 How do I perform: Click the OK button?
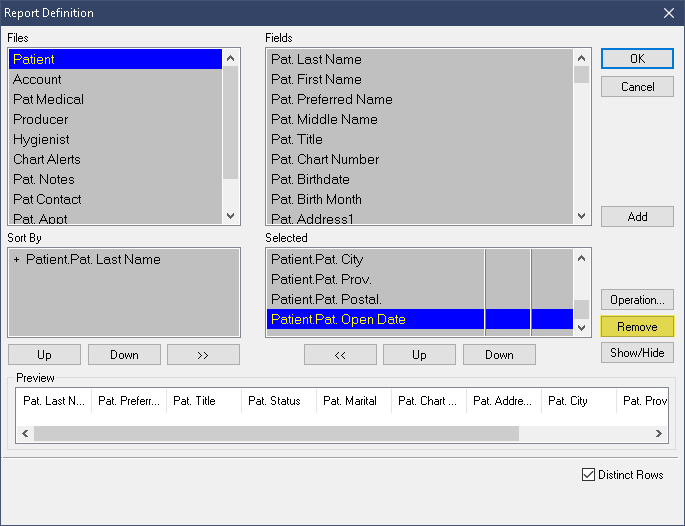(x=637, y=59)
